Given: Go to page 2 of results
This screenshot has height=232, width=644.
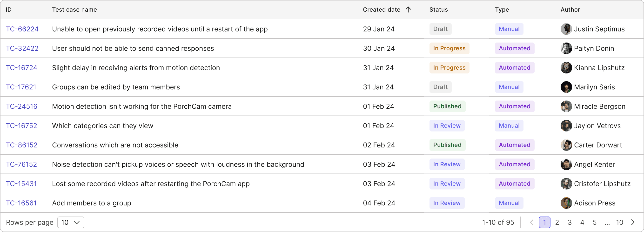Looking at the screenshot, I should click(x=557, y=222).
